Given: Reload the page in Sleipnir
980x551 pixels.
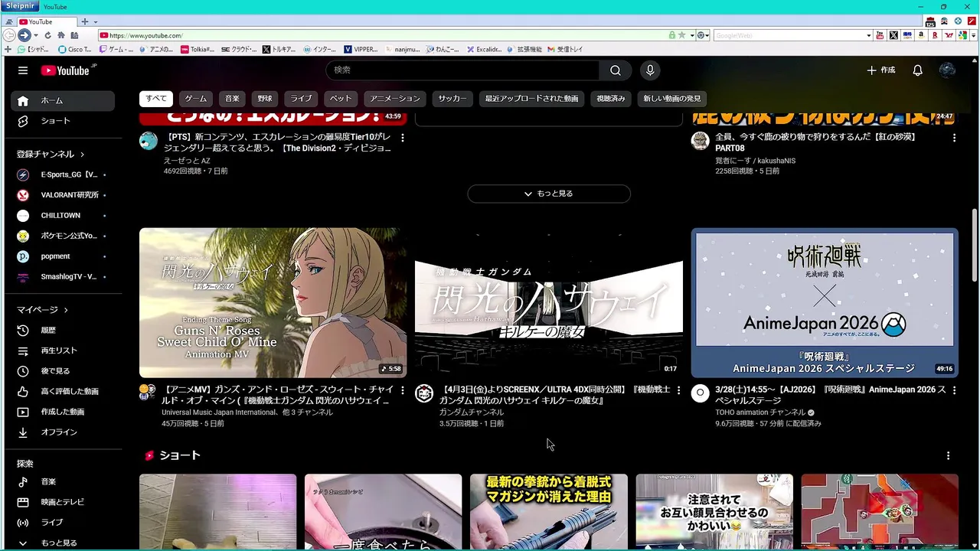Looking at the screenshot, I should [47, 35].
